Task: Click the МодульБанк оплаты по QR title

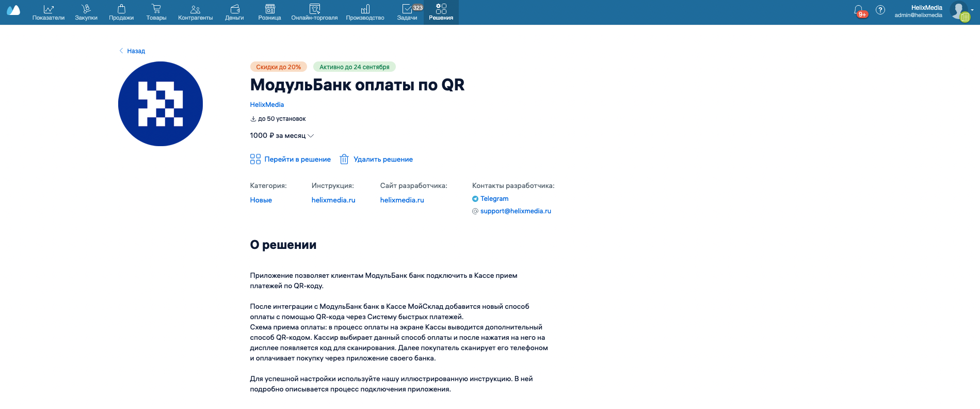Action: click(357, 85)
